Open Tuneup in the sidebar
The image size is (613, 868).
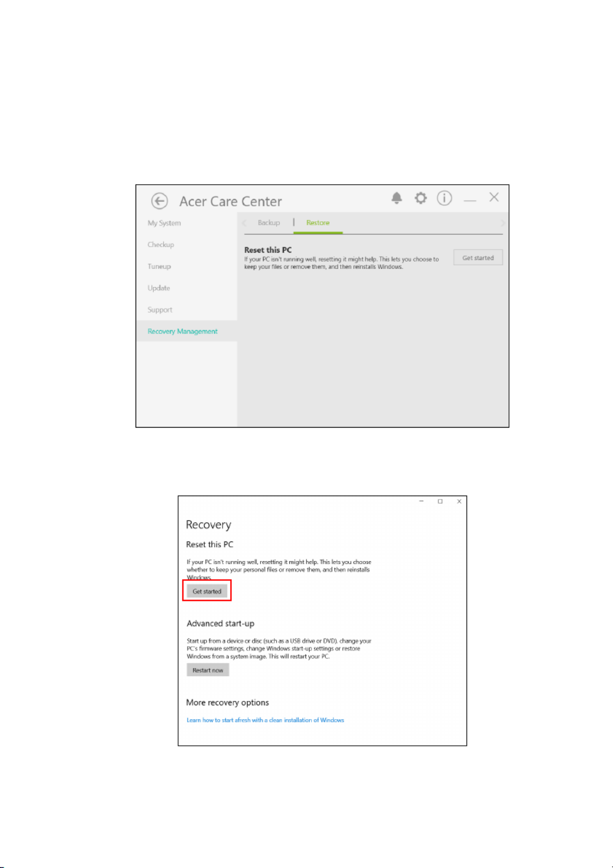tap(159, 266)
